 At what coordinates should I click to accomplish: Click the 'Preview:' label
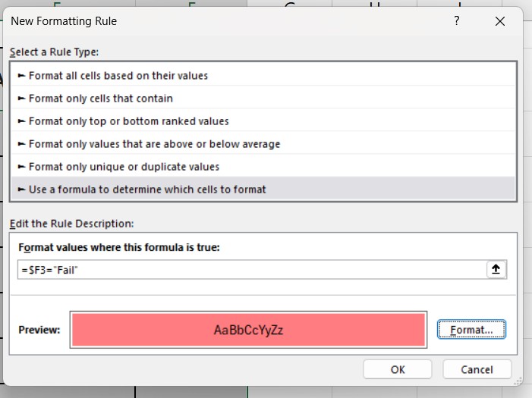[39, 331]
